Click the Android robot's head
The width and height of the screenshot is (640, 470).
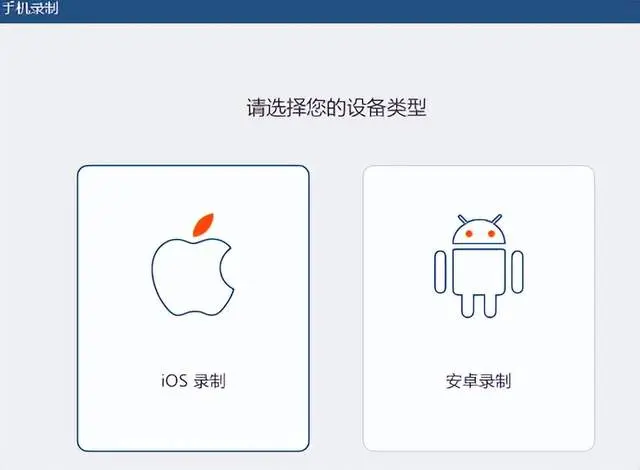tap(479, 230)
